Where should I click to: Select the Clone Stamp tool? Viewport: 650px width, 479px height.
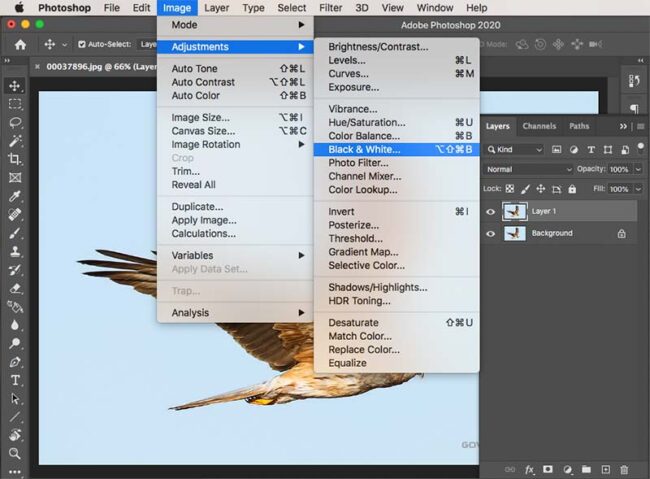(x=15, y=251)
